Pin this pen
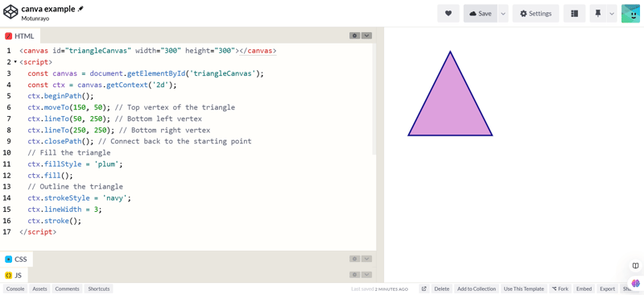This screenshot has width=644, height=295. tap(598, 14)
